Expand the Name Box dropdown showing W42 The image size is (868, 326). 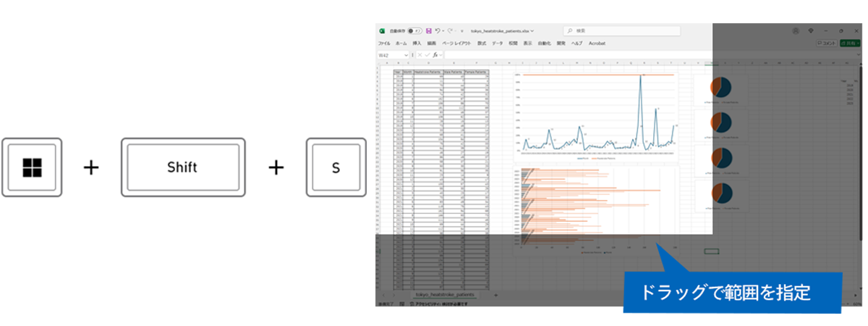(x=406, y=55)
